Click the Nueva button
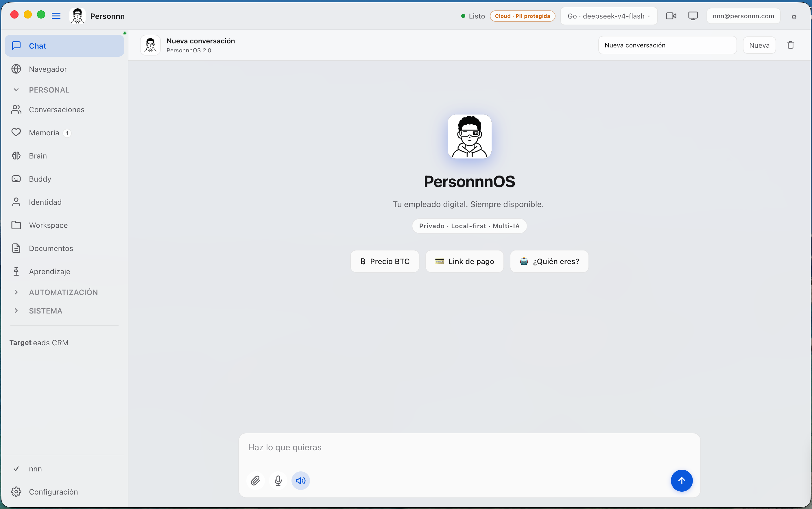Viewport: 812px width, 509px height. [759, 45]
